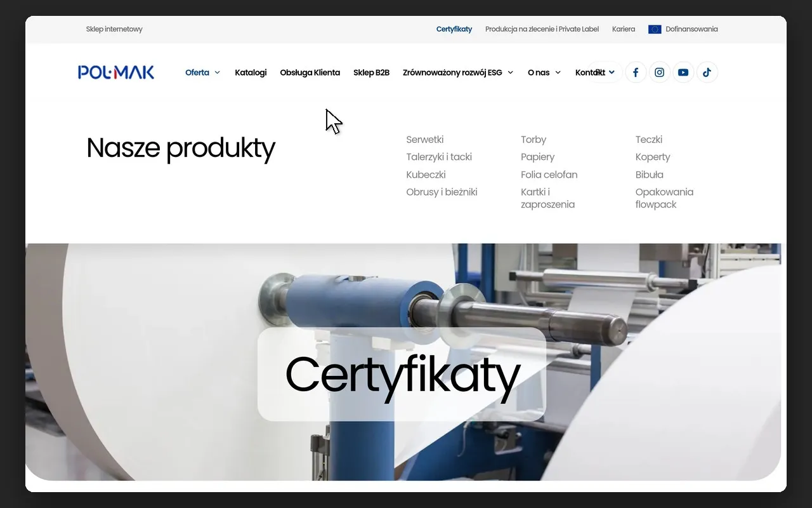Expand the Oferta menu chevron
Viewport: 812px width, 508px height.
(x=217, y=72)
